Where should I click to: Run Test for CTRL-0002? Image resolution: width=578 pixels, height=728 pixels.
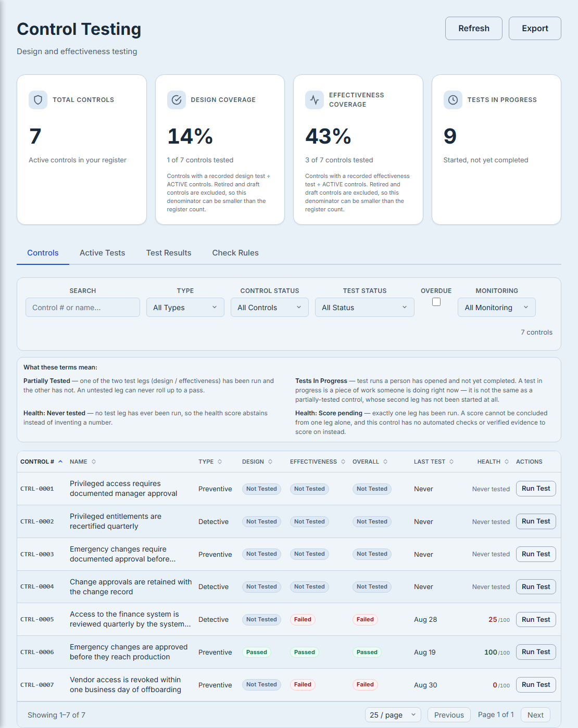[536, 521]
